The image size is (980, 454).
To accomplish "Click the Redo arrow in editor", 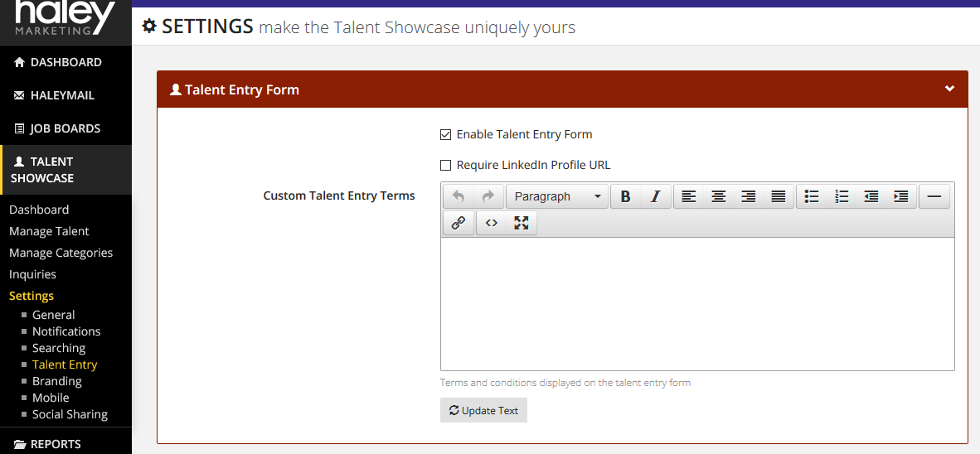I will point(488,196).
